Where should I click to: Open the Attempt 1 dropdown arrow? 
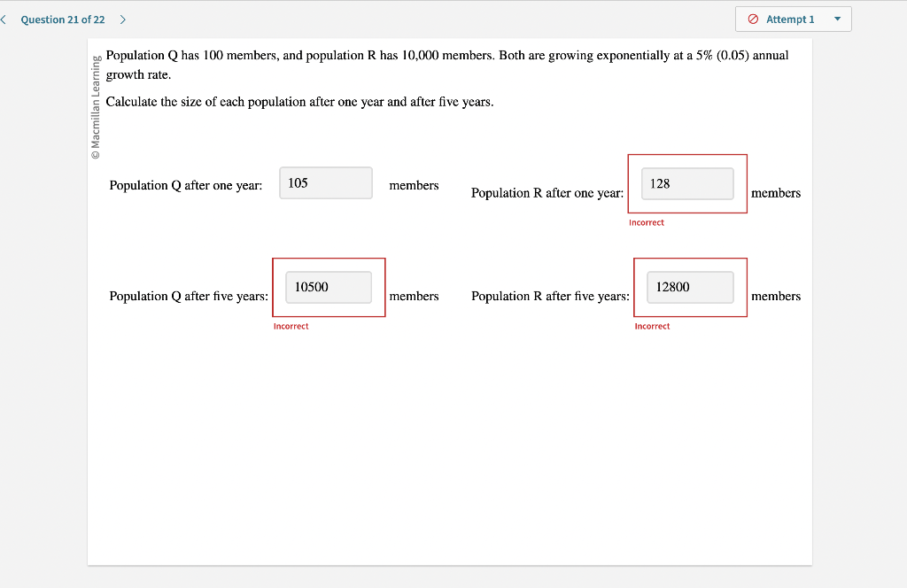point(837,19)
